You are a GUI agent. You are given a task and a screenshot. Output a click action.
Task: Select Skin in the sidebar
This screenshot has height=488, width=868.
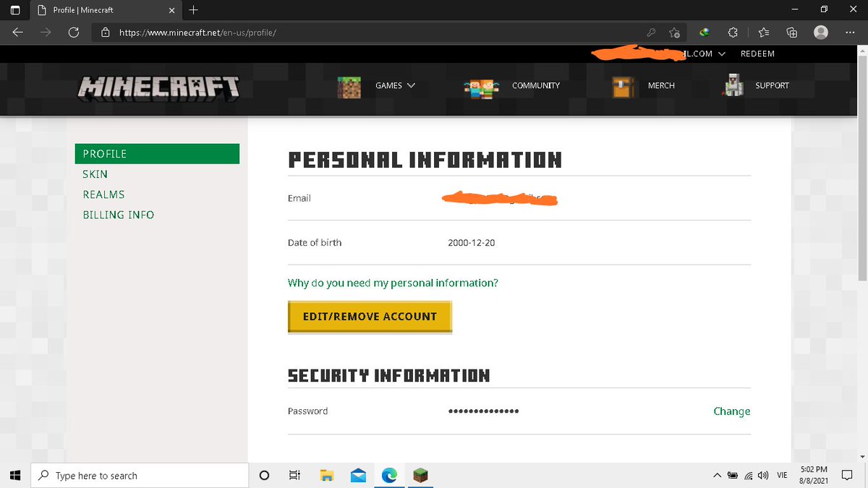(95, 174)
